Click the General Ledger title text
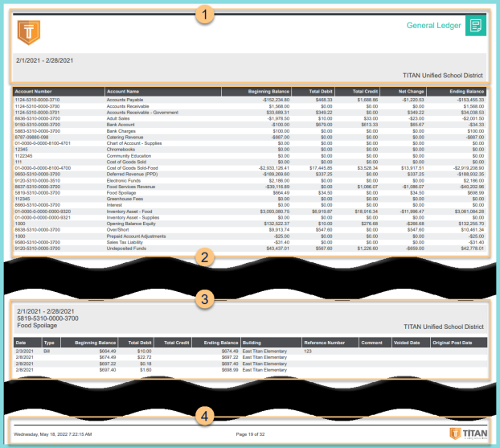Viewport: 500px width, 448px height. [433, 25]
